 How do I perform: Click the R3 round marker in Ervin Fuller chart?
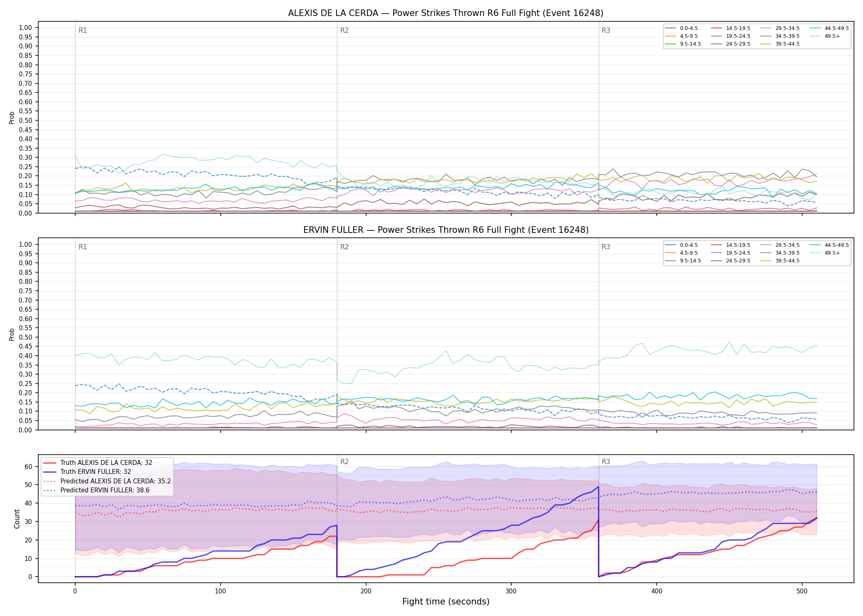[606, 247]
